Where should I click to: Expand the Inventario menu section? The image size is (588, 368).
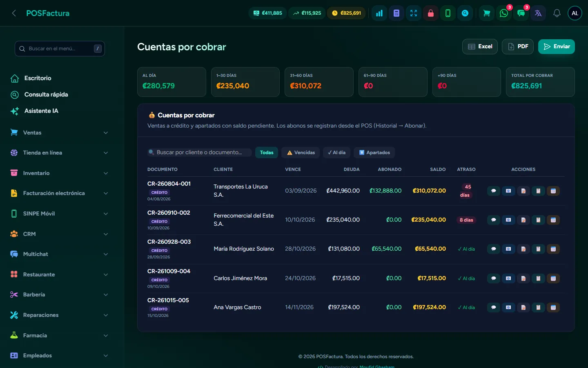[60, 173]
